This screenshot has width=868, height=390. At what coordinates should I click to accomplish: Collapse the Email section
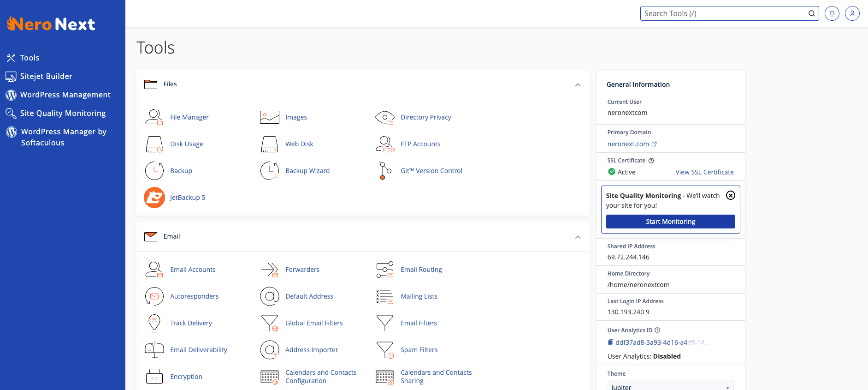click(x=578, y=237)
